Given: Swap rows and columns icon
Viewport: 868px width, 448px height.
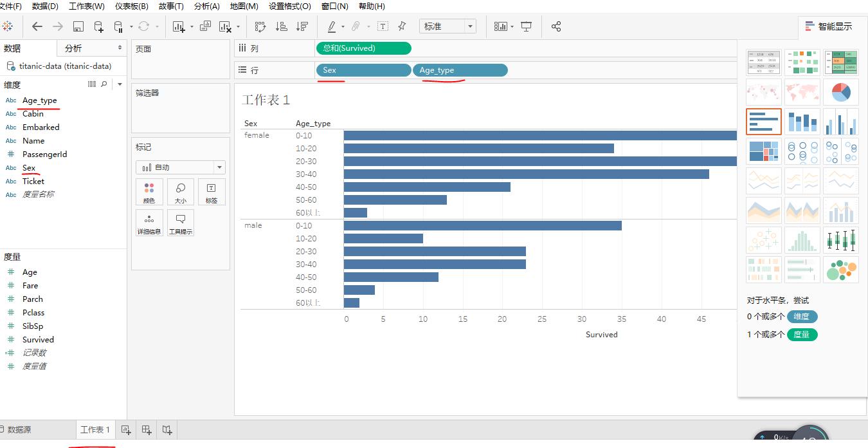Looking at the screenshot, I should point(260,26).
